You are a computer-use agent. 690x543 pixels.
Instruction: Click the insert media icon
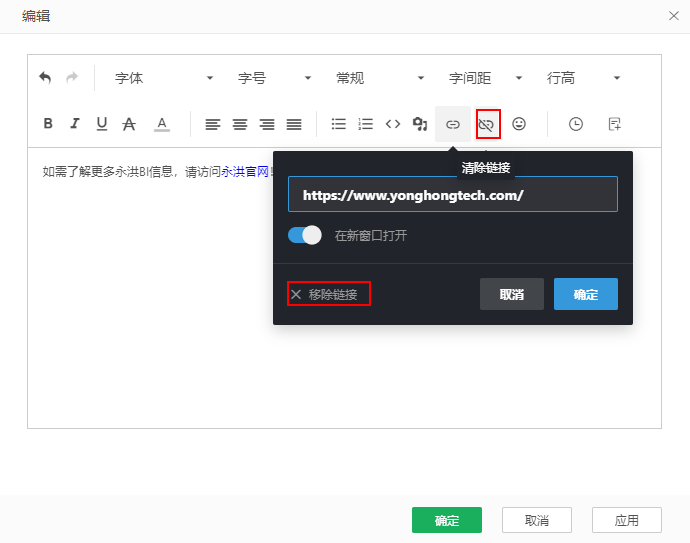(x=420, y=124)
